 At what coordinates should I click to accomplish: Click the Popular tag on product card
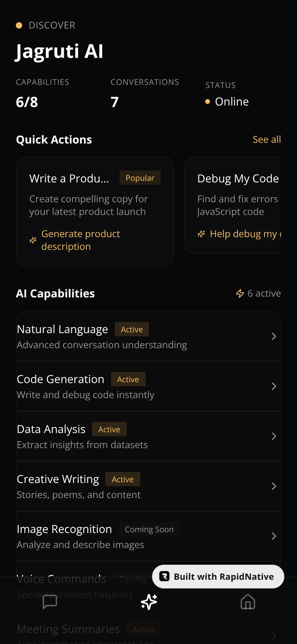pos(140,178)
